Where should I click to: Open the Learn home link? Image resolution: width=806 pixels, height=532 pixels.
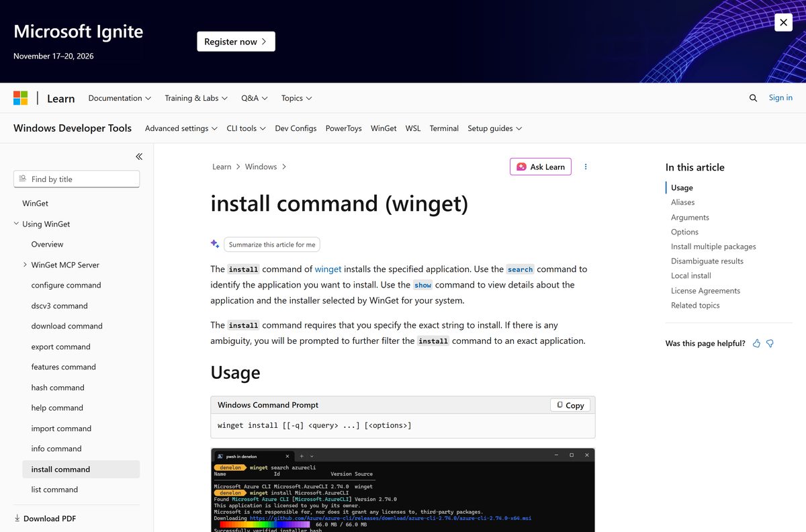pyautogui.click(x=60, y=99)
